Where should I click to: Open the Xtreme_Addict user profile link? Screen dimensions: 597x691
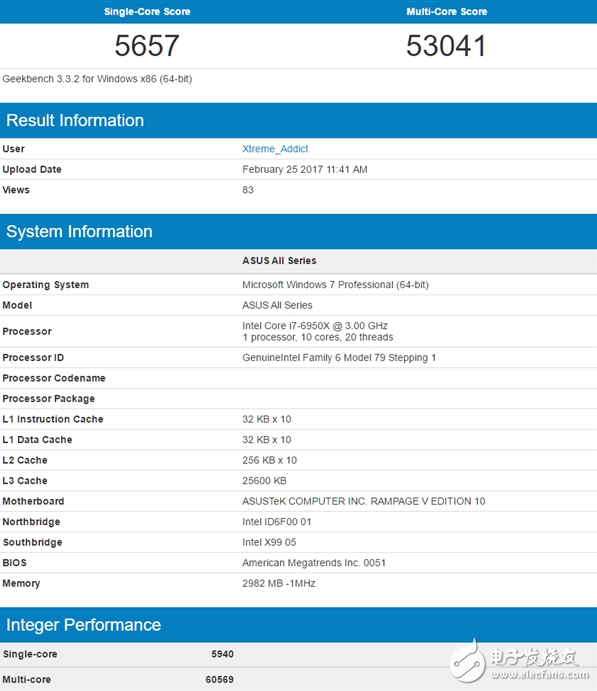275,149
